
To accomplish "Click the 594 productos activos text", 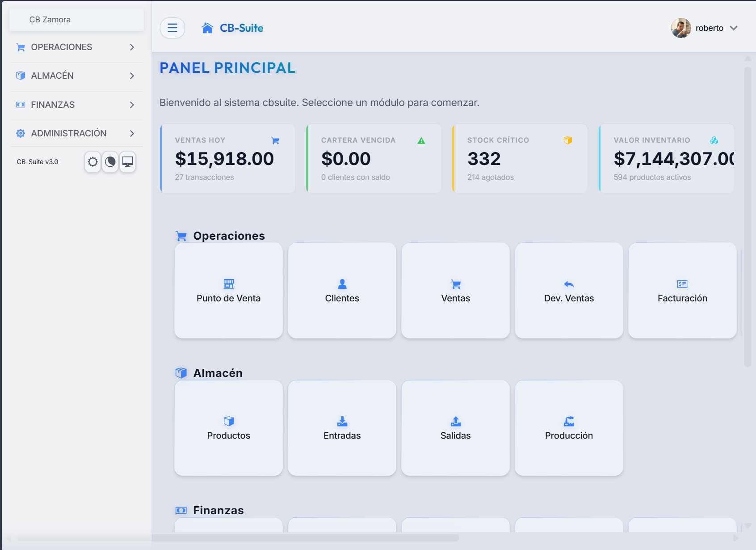I will click(652, 177).
